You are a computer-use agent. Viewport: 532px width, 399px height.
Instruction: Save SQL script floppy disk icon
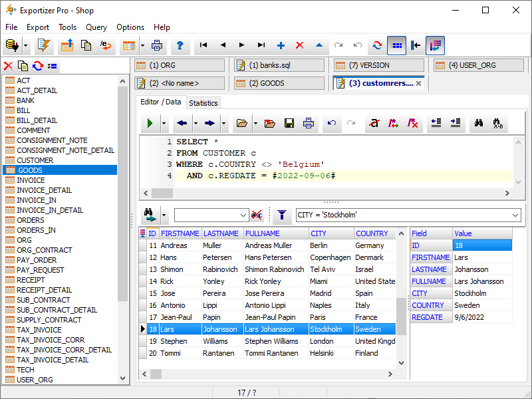289,124
